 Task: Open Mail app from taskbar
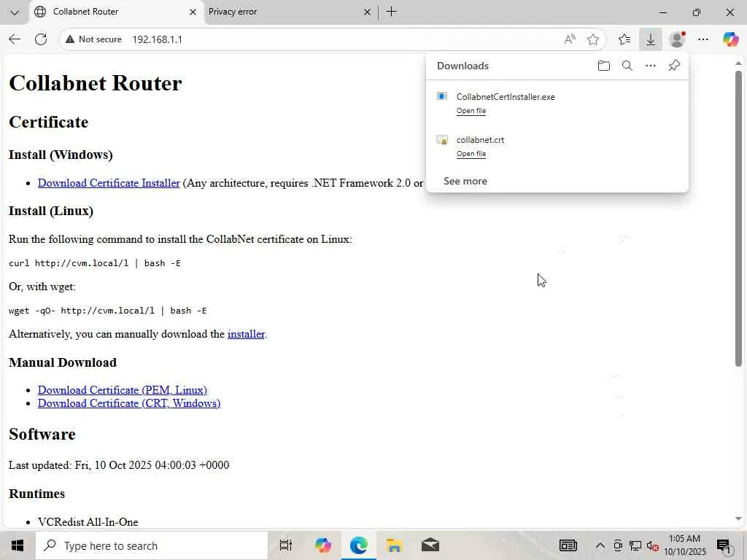pos(430,545)
